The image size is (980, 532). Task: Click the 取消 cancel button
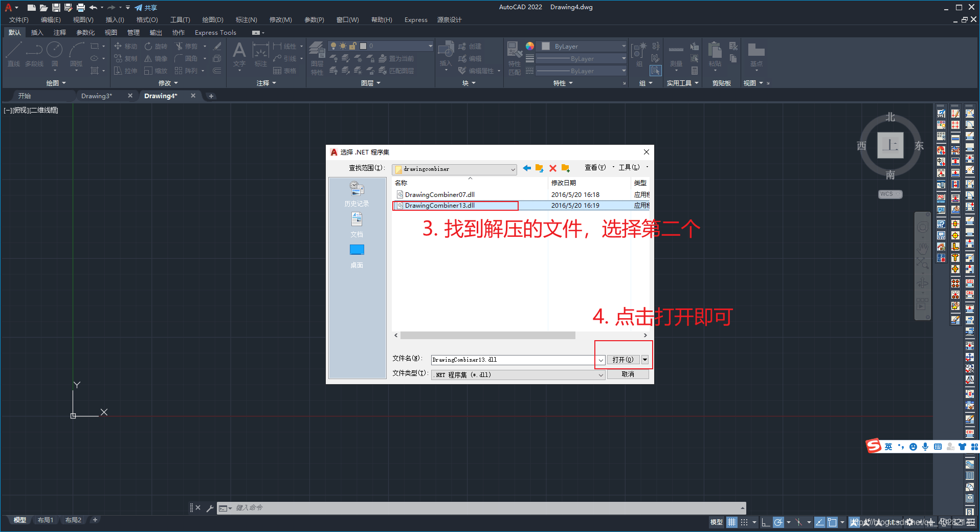pos(628,374)
